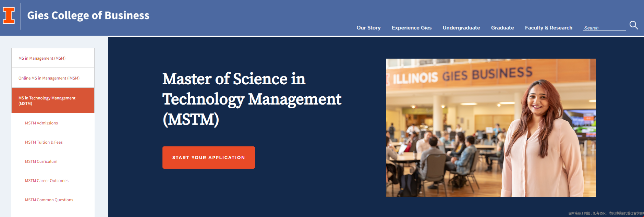
Task: Open the MSTM Tuition & Fees page
Action: (x=44, y=142)
